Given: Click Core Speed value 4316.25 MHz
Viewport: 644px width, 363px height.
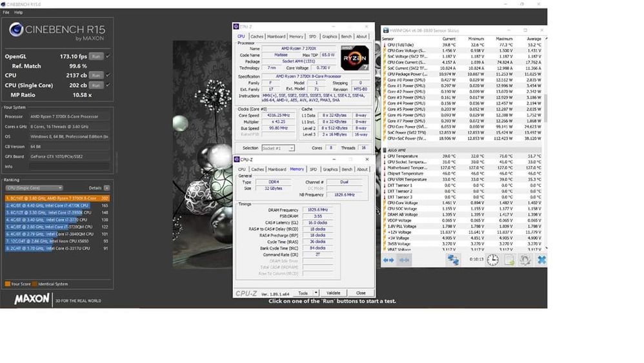Looking at the screenshot, I should tap(279, 116).
